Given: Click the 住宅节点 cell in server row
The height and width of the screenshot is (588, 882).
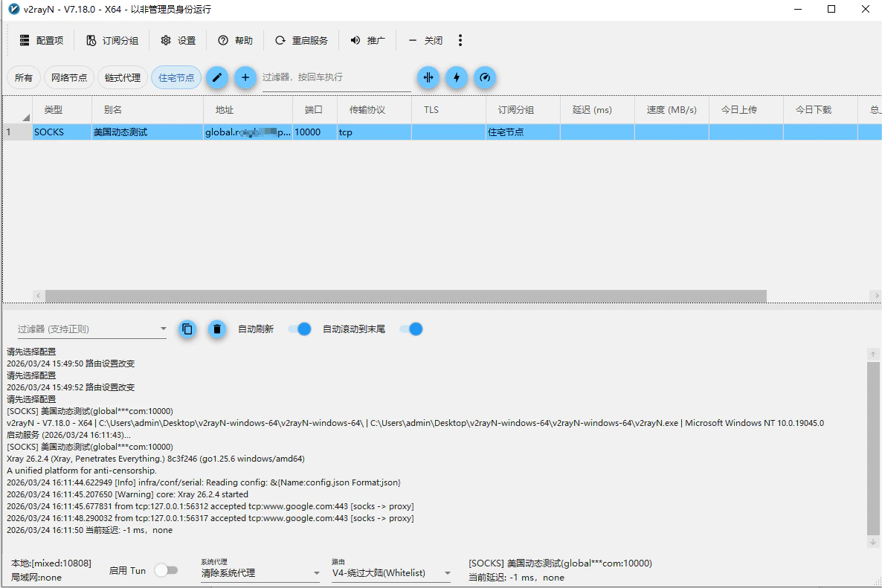Looking at the screenshot, I should click(523, 132).
